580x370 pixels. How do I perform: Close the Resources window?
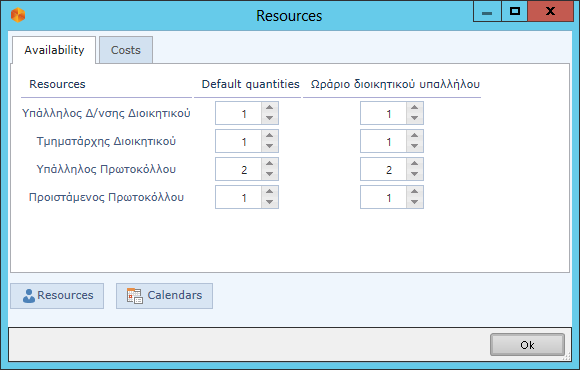(550, 11)
